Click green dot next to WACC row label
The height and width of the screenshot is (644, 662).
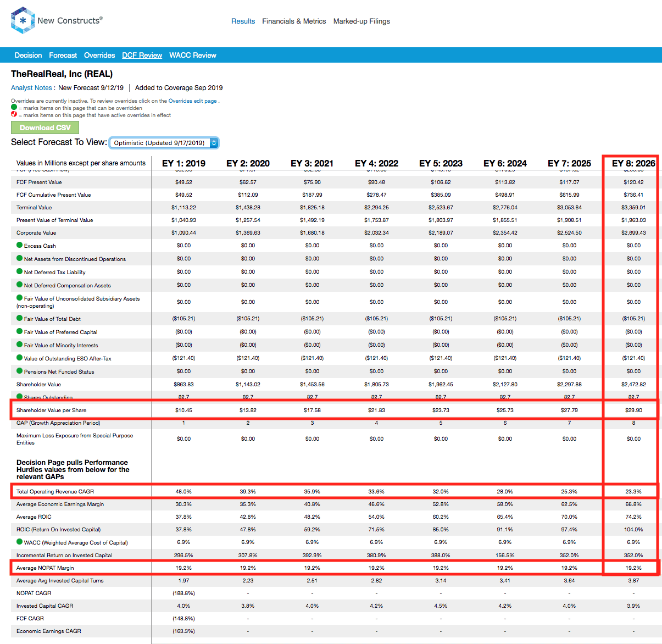tap(20, 542)
